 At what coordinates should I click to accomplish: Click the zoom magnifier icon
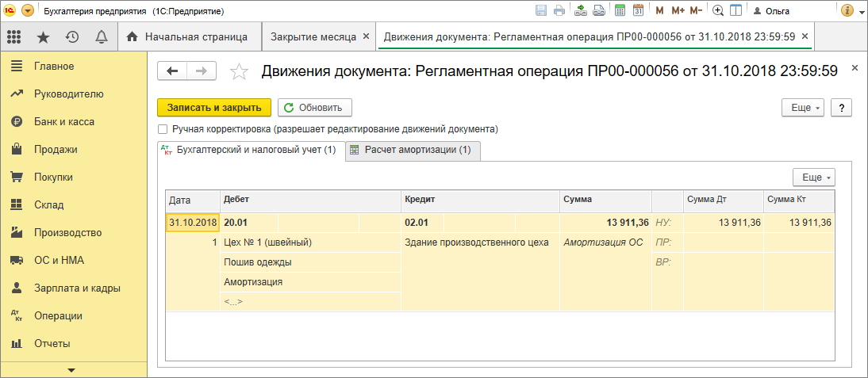tap(718, 11)
